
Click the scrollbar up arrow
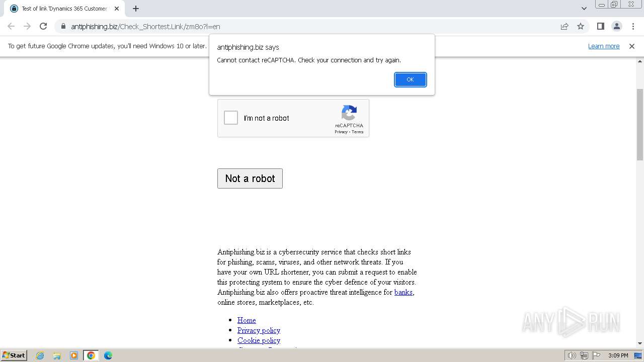pyautogui.click(x=640, y=61)
